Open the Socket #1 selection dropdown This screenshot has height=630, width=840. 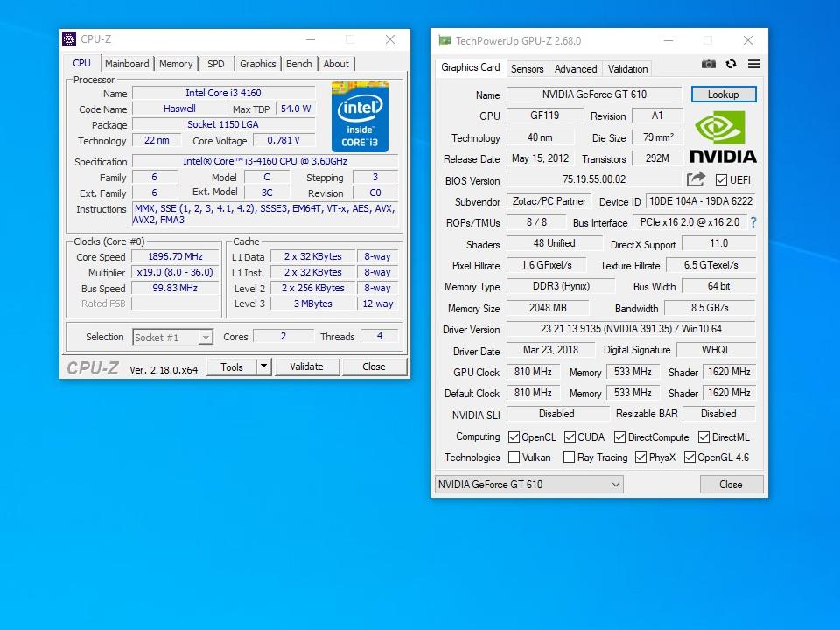(172, 337)
